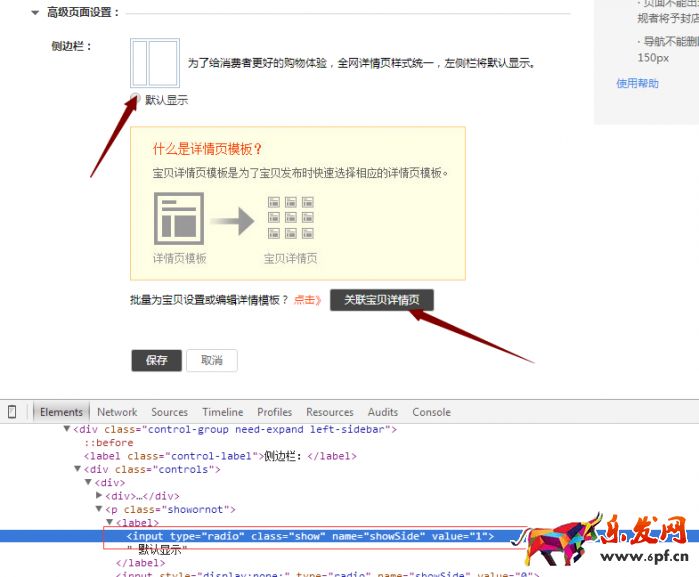This screenshot has width=699, height=577.
Task: Collapse the 高级页面设置 section
Action: (36, 13)
